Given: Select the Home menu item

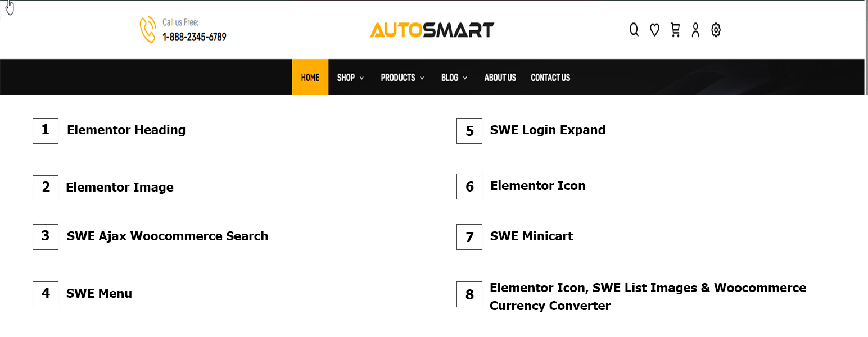Looking at the screenshot, I should tap(310, 78).
